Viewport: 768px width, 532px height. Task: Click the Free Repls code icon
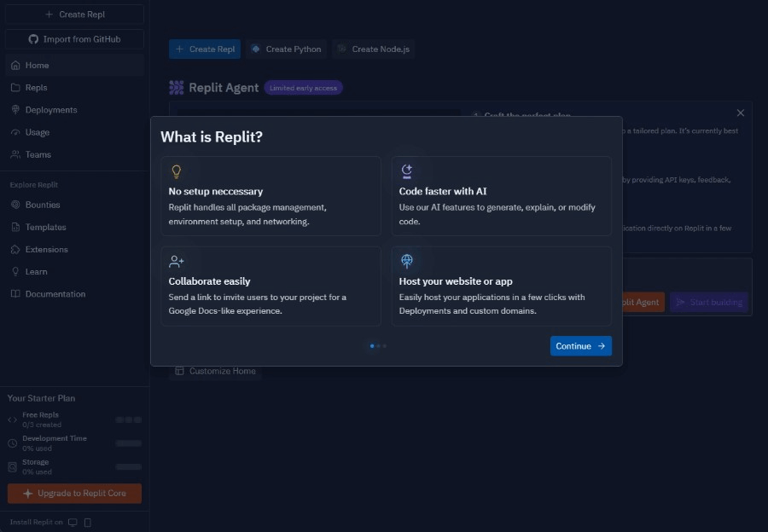(12, 420)
